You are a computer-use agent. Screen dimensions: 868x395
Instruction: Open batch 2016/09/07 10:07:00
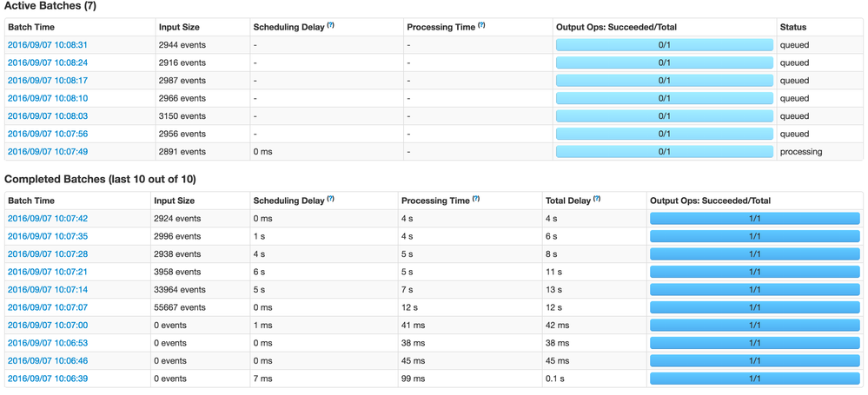[48, 326]
